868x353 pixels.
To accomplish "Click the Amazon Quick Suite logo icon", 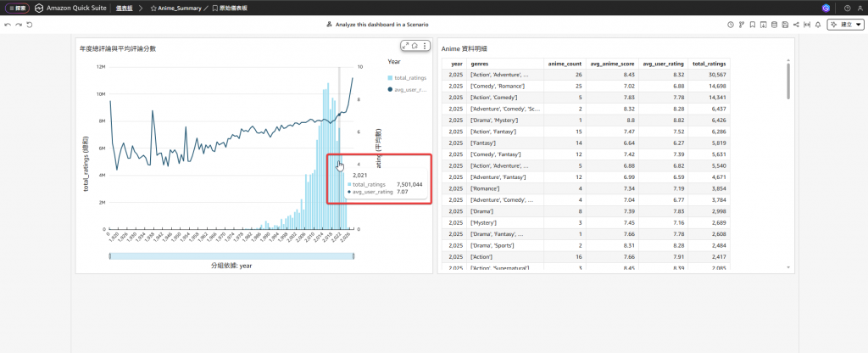I will click(x=39, y=8).
